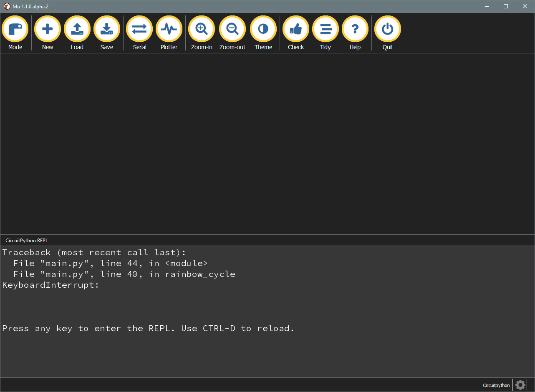Quit the Mu editor
535x392 pixels.
[388, 33]
